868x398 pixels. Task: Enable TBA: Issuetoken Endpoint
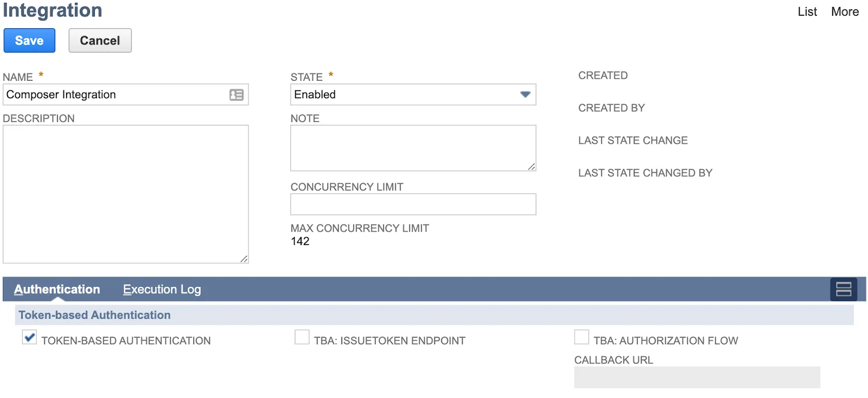point(302,337)
